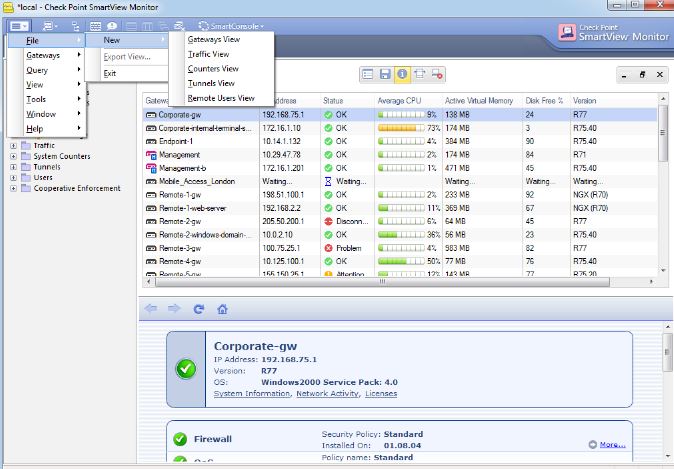This screenshot has width=674, height=469.
Task: Sort by the Disk Free % column header
Action: click(x=546, y=101)
